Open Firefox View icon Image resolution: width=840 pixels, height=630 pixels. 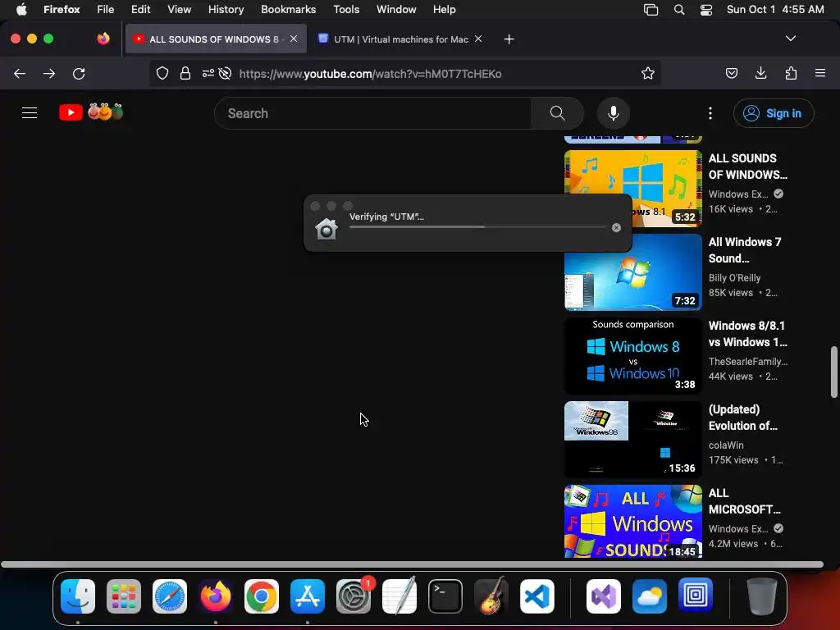(103, 39)
